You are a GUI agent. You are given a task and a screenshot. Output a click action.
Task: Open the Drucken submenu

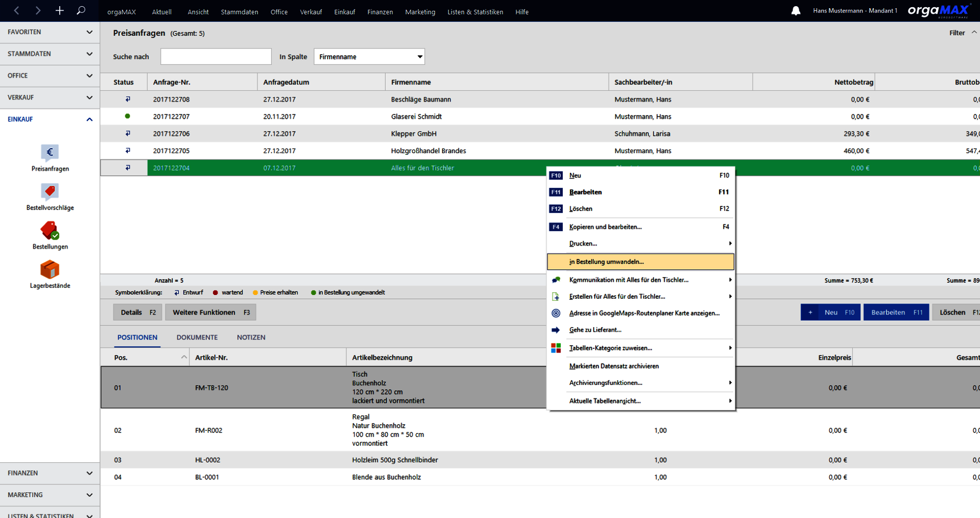point(641,244)
